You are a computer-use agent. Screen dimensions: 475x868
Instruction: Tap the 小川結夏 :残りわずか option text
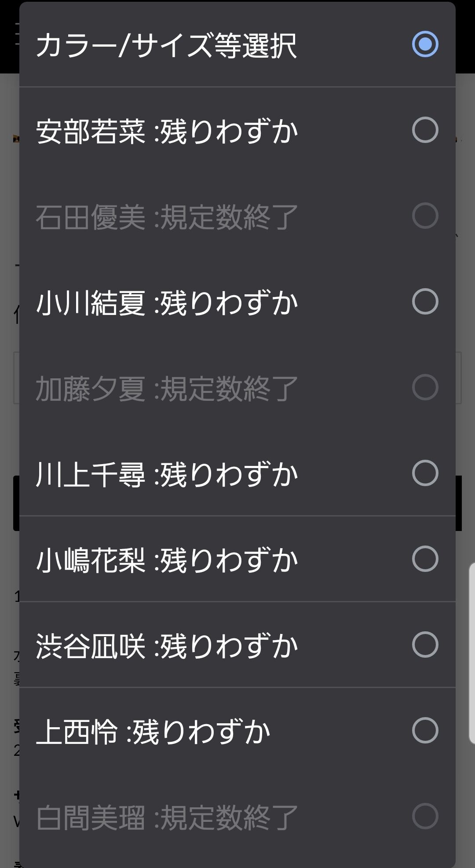click(167, 303)
